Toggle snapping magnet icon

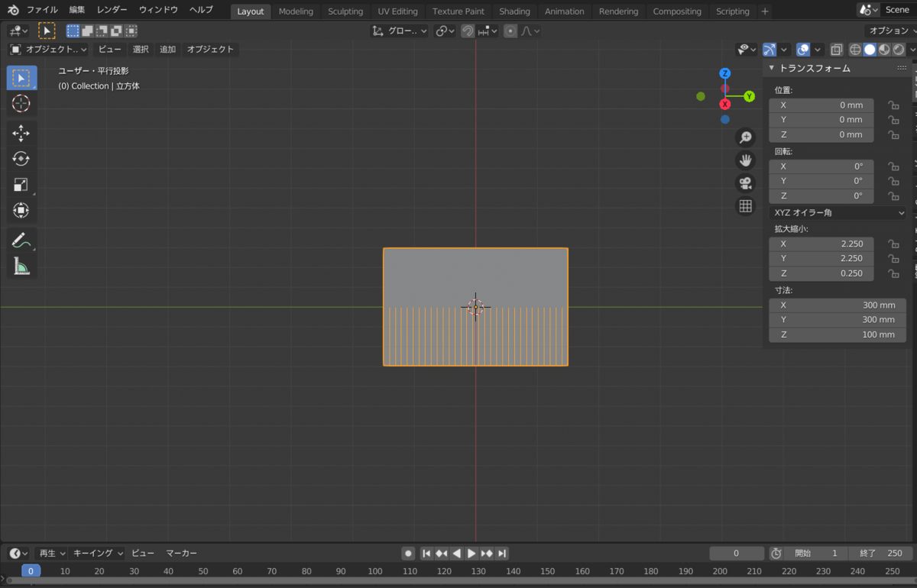pos(467,31)
